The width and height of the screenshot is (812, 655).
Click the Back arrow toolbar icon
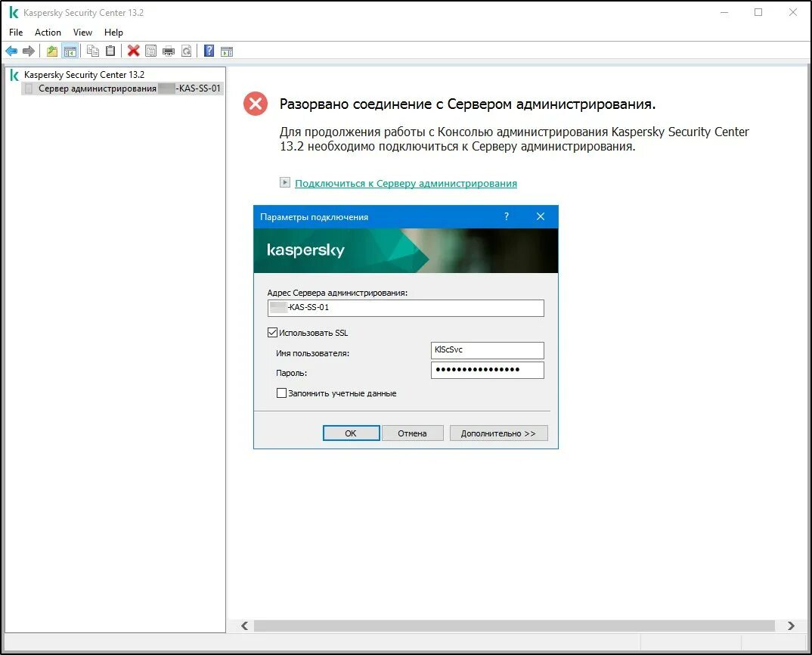[x=11, y=51]
